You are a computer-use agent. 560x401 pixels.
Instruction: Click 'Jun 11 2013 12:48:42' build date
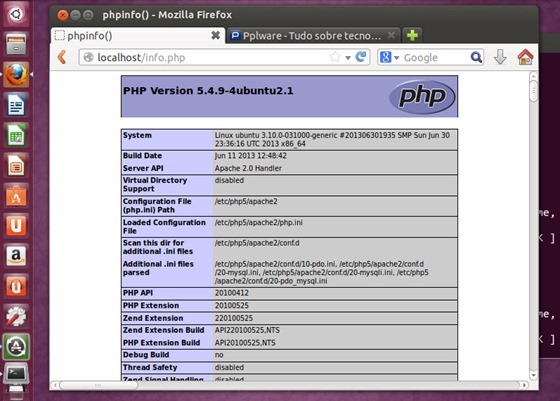(250, 155)
